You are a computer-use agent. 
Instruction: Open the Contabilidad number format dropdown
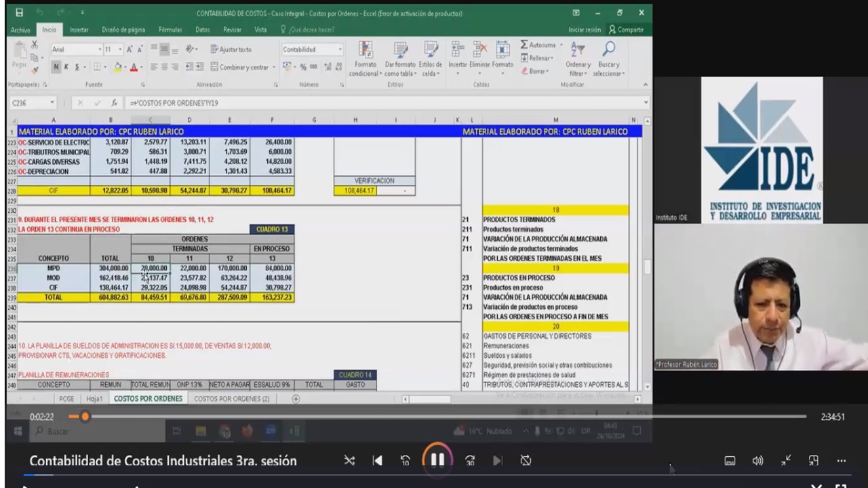[x=340, y=49]
